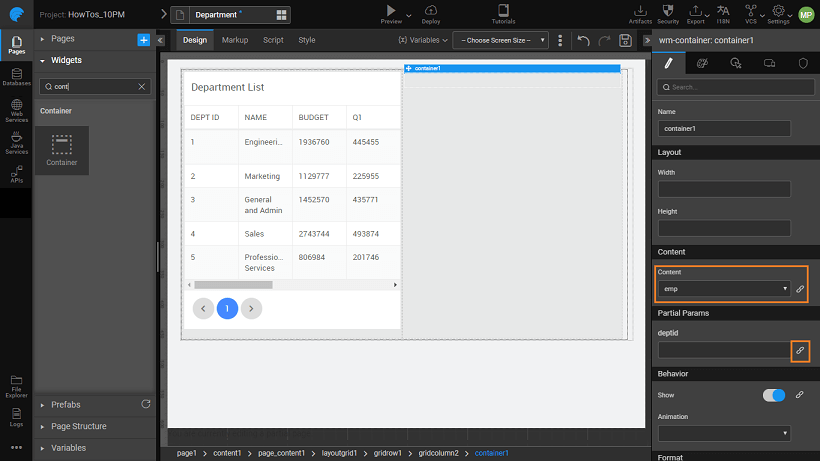Image resolution: width=820 pixels, height=461 pixels.
Task: Expand the Page Structure section
Action: pyautogui.click(x=79, y=426)
